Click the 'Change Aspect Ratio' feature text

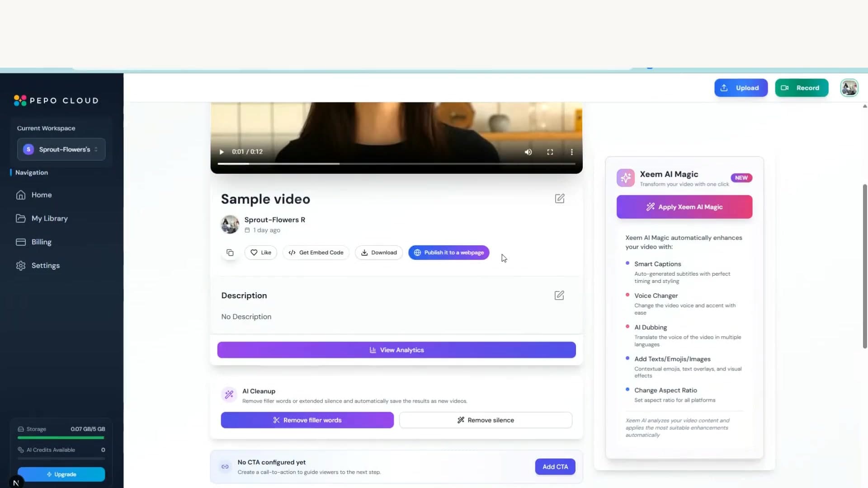pyautogui.click(x=665, y=390)
